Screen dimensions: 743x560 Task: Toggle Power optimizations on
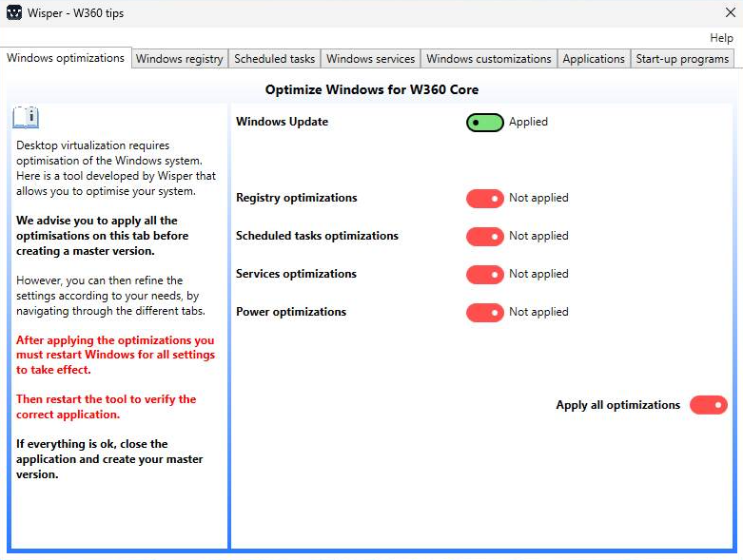tap(485, 313)
